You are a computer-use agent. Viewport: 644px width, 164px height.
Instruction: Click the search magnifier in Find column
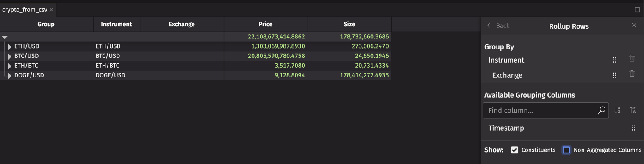601,110
